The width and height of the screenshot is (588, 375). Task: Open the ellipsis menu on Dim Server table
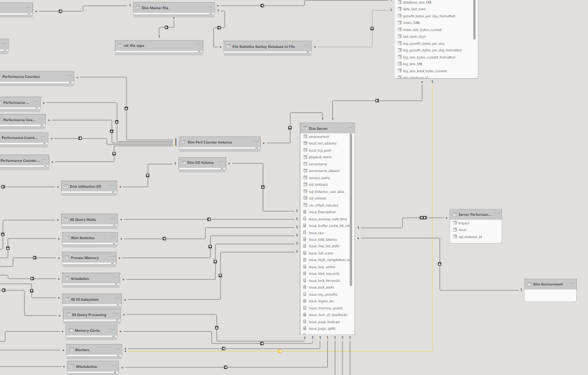point(350,128)
